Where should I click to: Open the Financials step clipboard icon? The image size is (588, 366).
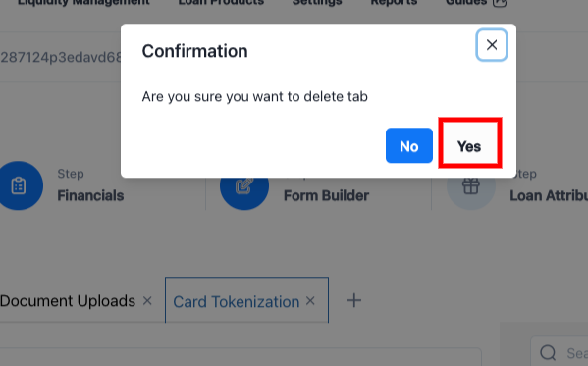coord(19,185)
